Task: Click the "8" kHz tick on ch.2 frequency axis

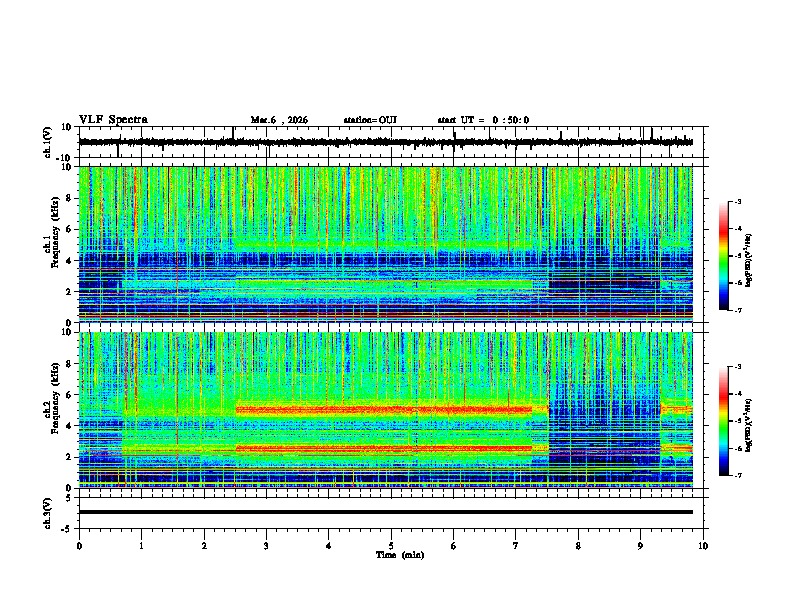Action: pos(69,364)
